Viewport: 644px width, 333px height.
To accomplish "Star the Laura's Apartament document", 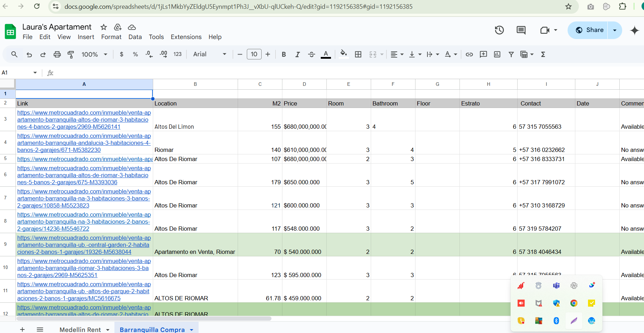I will [104, 27].
